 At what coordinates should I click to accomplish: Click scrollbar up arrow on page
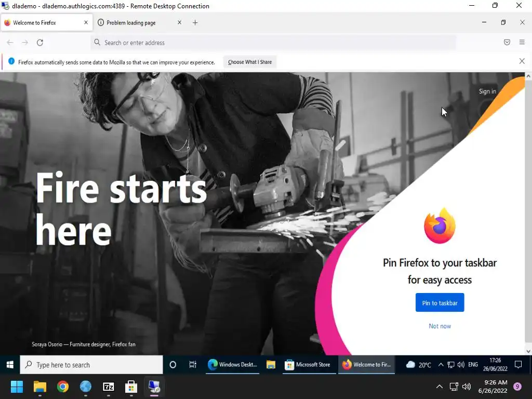pos(528,76)
